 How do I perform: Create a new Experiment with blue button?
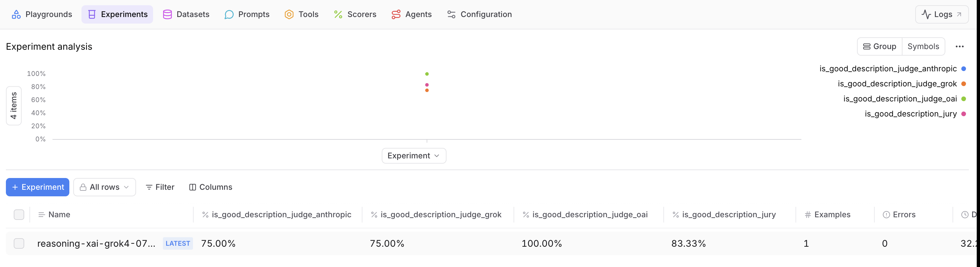click(x=38, y=187)
